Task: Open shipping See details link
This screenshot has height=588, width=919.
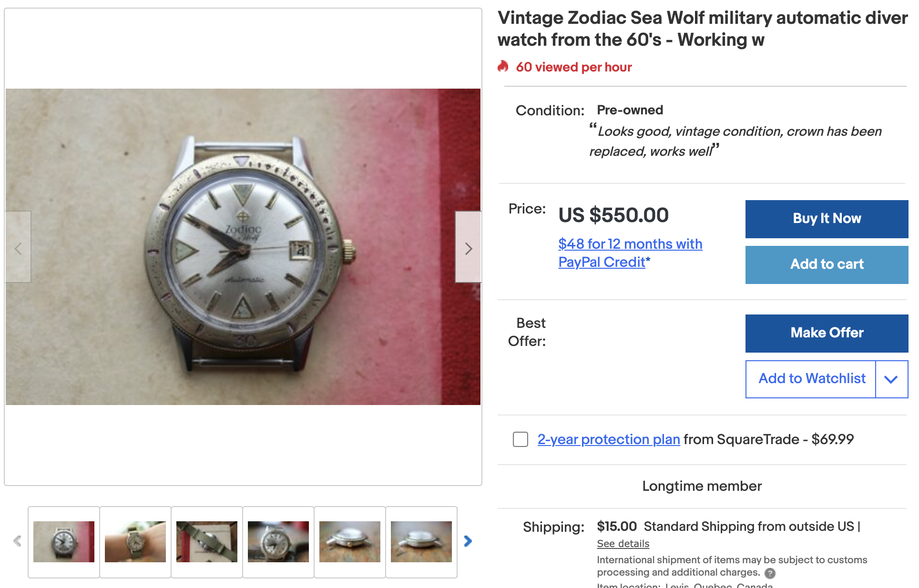Action: [623, 544]
